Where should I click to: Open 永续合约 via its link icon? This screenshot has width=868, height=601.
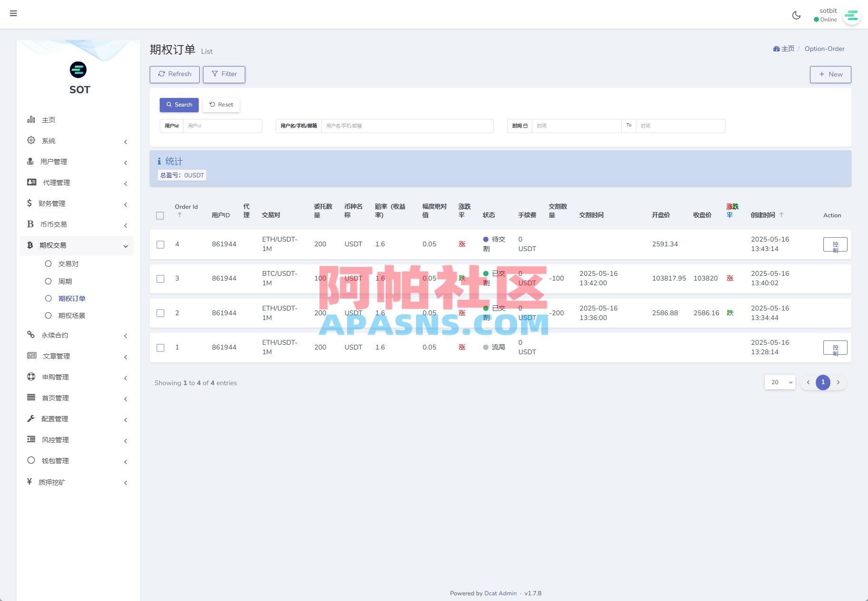pyautogui.click(x=30, y=335)
